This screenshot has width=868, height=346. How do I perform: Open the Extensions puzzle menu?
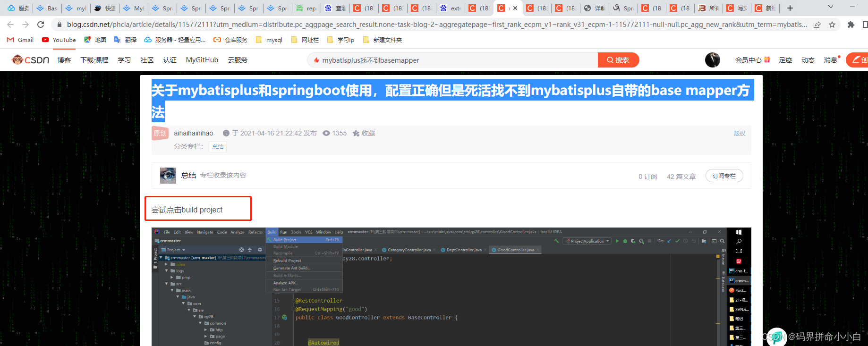pos(851,25)
